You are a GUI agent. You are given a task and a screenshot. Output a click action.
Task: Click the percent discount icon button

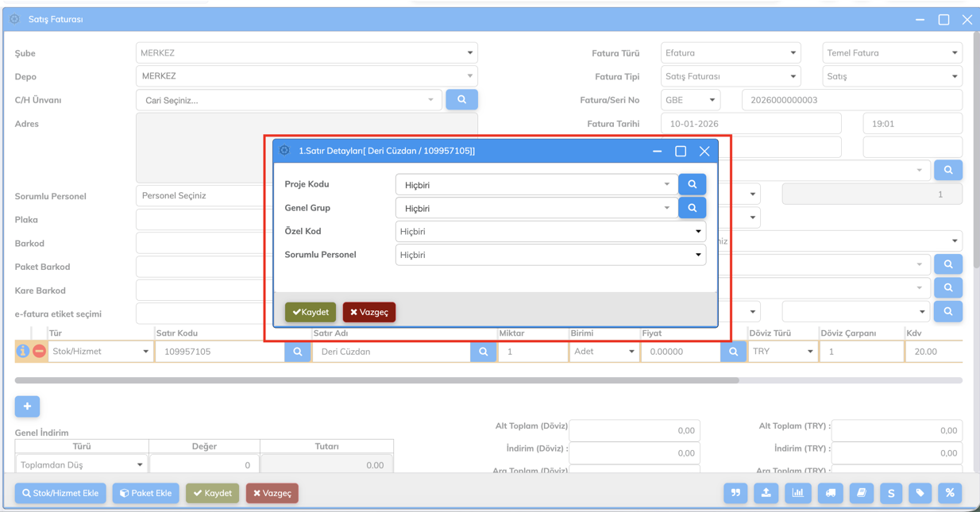pos(949,493)
